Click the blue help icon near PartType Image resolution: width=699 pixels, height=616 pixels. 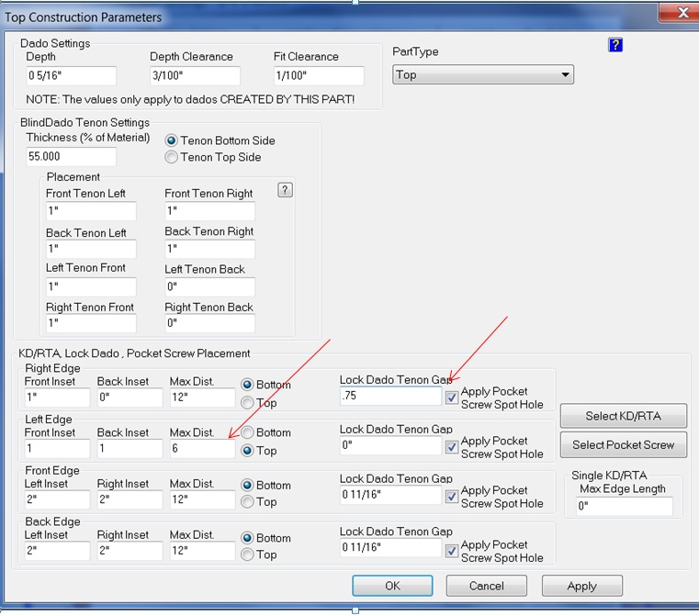[615, 45]
